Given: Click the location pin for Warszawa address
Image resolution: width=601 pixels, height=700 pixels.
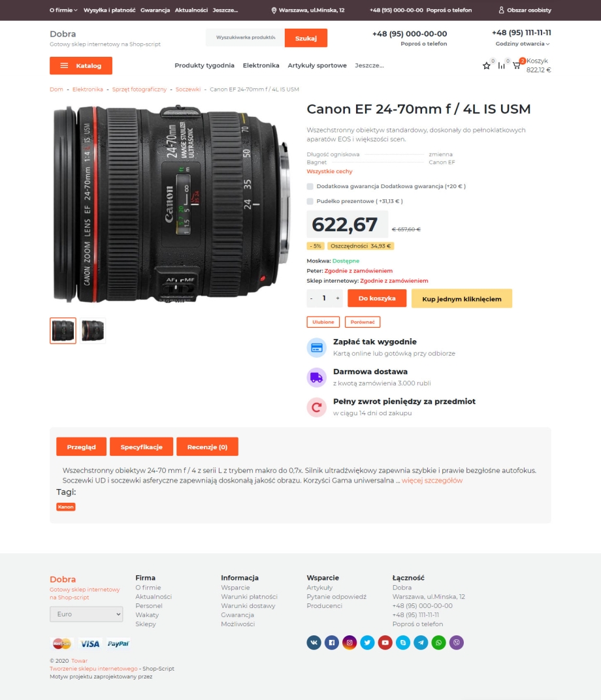Looking at the screenshot, I should tap(274, 10).
